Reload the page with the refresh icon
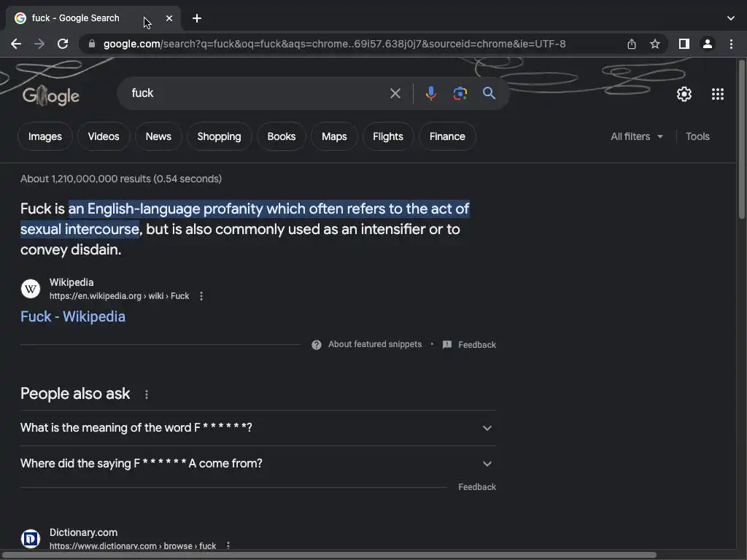 click(x=63, y=44)
